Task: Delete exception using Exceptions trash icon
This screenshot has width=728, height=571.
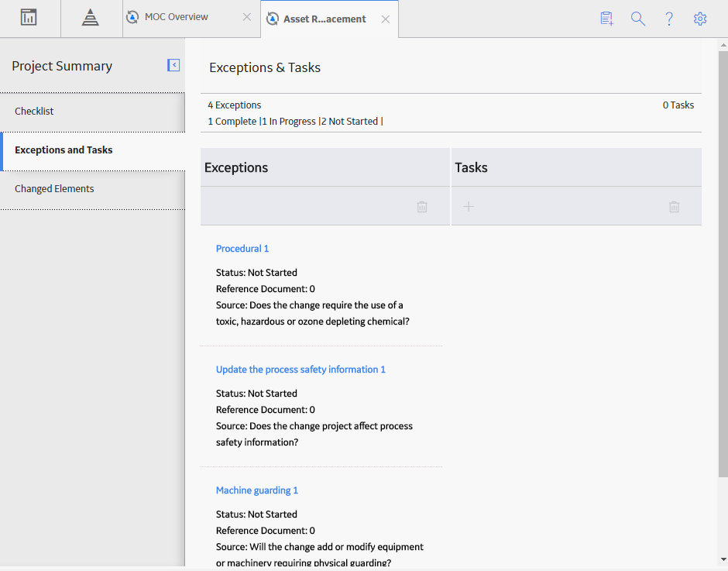Action: 422,207
